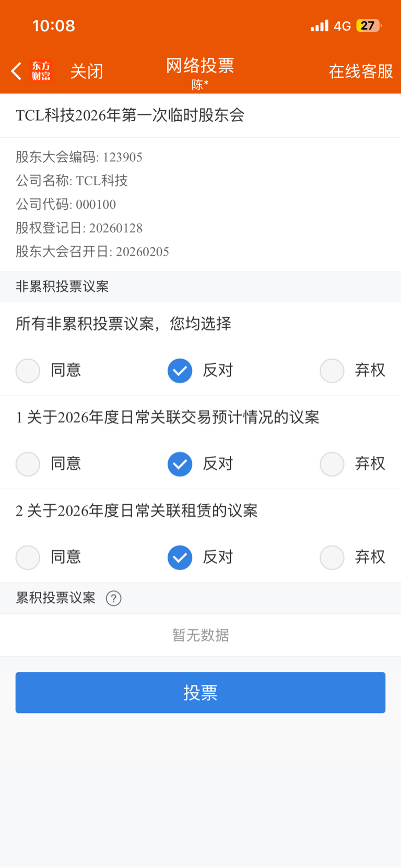This screenshot has width=401, height=868.
Task: Tap the back arrow icon
Action: coord(17,71)
